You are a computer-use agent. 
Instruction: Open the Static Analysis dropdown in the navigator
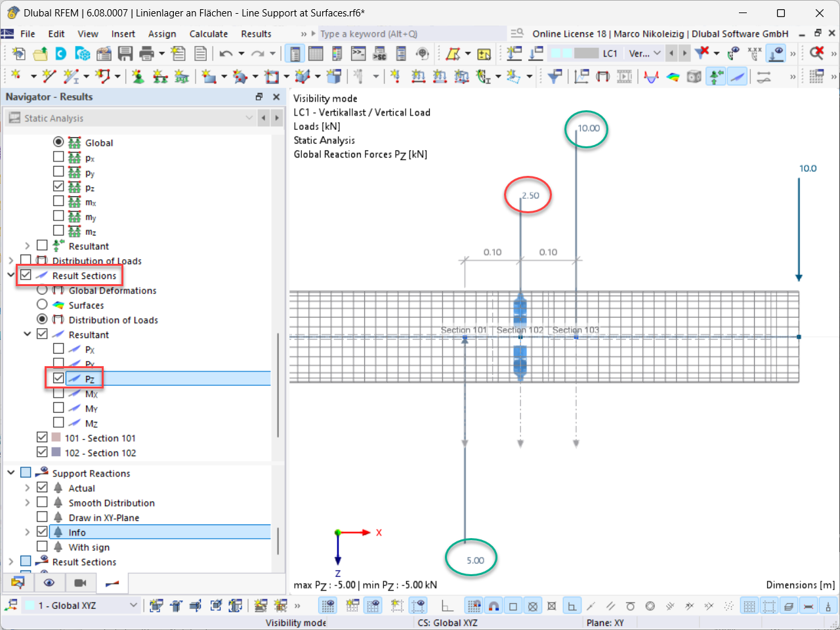click(249, 119)
